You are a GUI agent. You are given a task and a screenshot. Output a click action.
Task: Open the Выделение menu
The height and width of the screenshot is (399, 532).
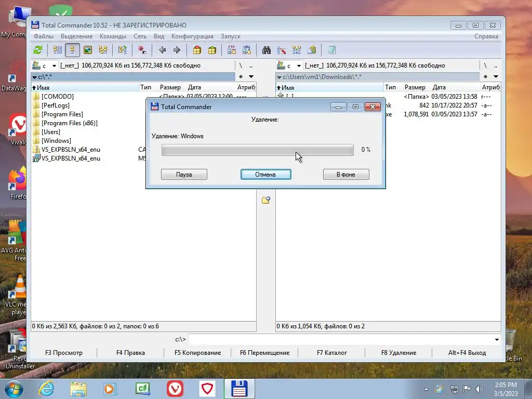[77, 36]
